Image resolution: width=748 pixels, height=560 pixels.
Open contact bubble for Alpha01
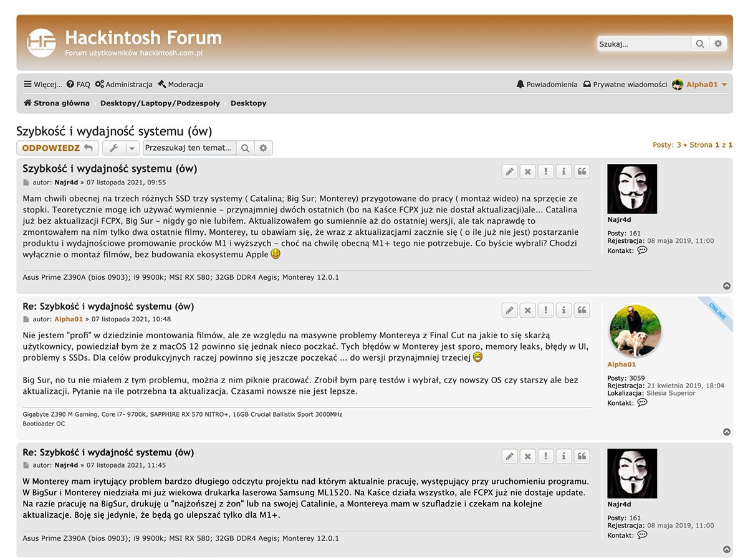point(642,403)
